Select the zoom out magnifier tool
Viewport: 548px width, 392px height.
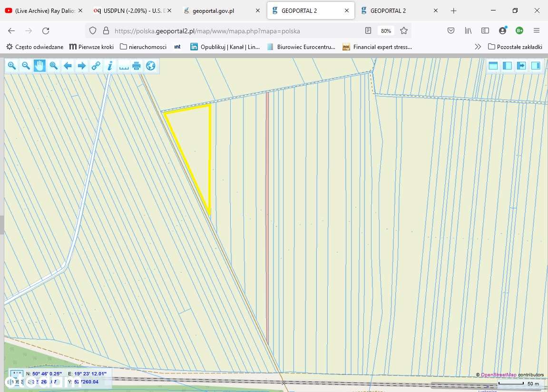[x=26, y=66]
